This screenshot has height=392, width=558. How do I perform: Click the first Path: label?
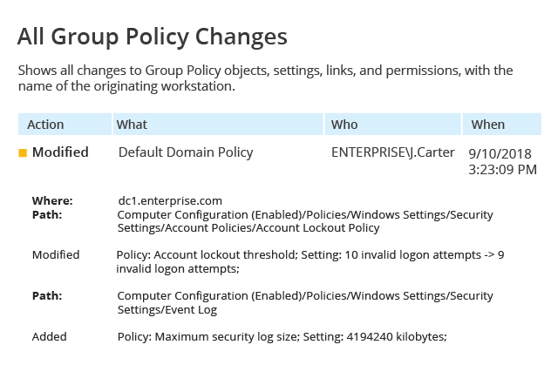[47, 215]
